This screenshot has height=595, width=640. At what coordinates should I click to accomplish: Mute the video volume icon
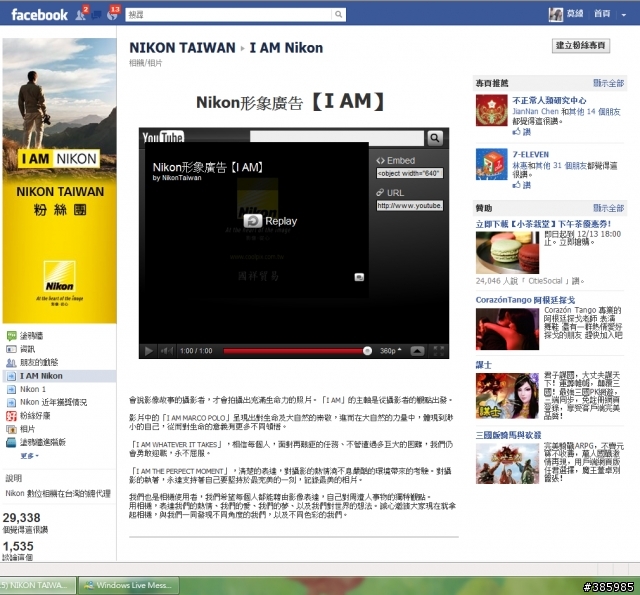167,351
